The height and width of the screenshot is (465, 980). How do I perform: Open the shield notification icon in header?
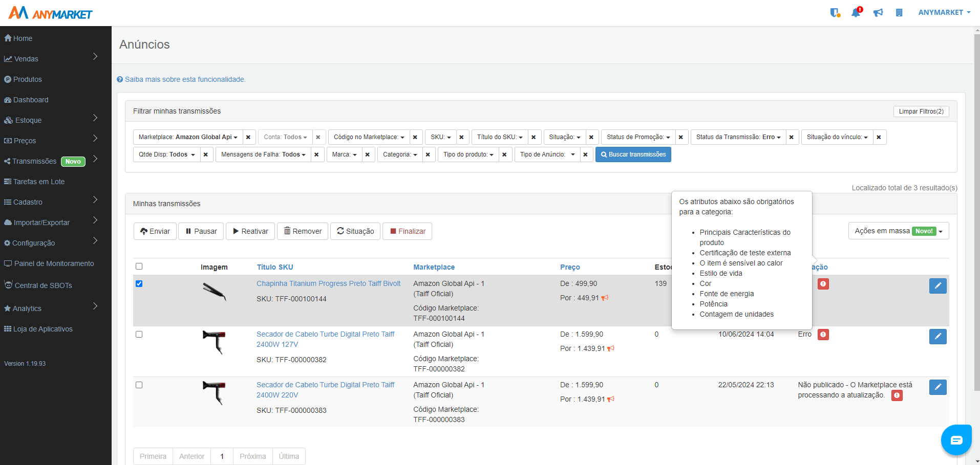click(835, 12)
